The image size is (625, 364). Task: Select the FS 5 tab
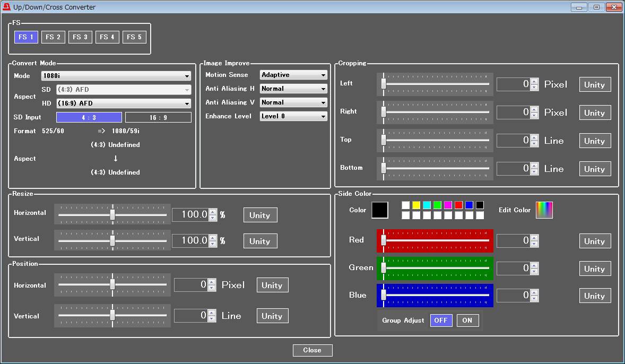[134, 37]
